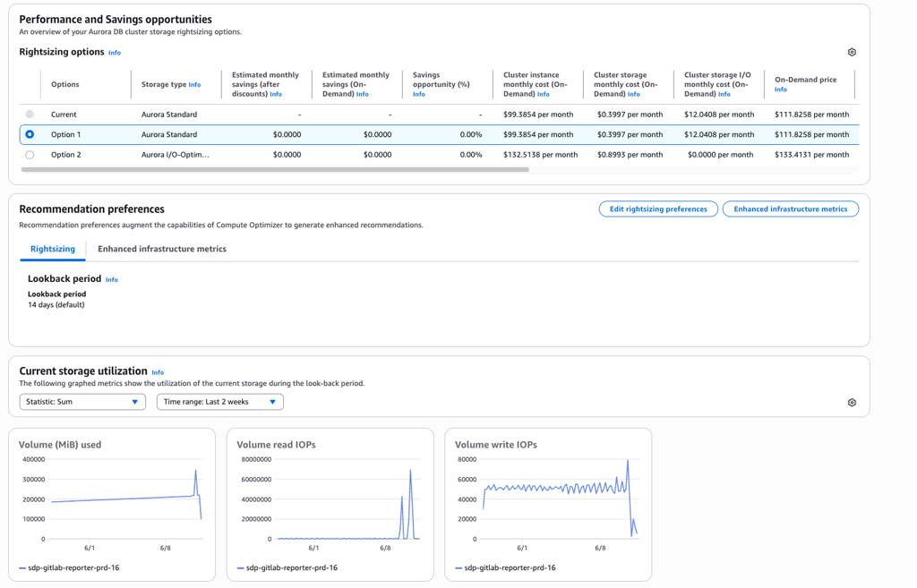Click Enhanced infrastructure metrics button
Image resolution: width=917 pixels, height=588 pixels.
tap(791, 209)
